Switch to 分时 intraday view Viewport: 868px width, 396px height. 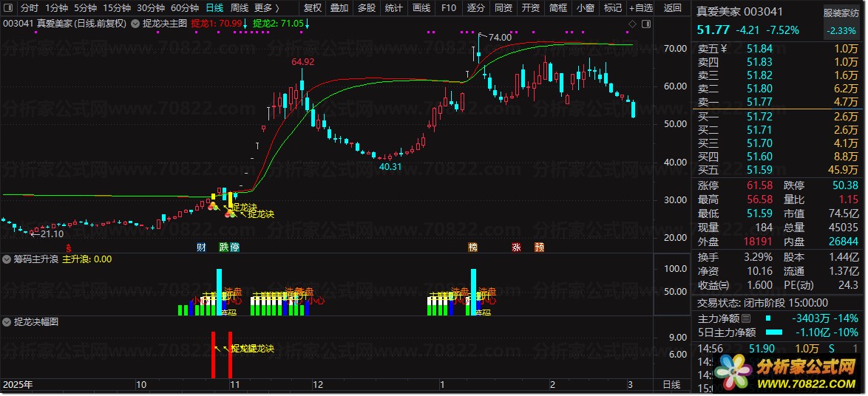click(x=30, y=8)
